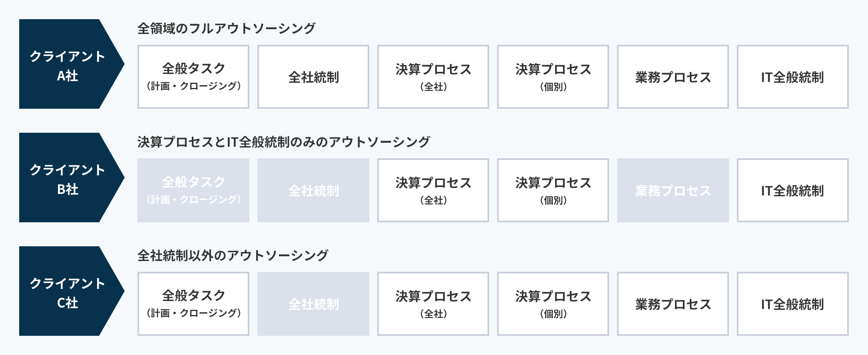Choose IT全般統制 box in Client A row
868x355 pixels.
click(x=793, y=77)
